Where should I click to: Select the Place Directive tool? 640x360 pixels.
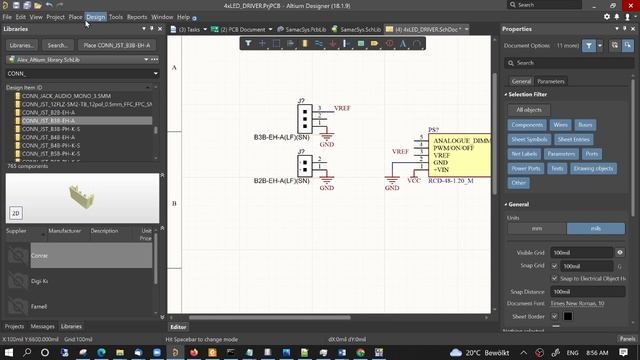[x=389, y=43]
